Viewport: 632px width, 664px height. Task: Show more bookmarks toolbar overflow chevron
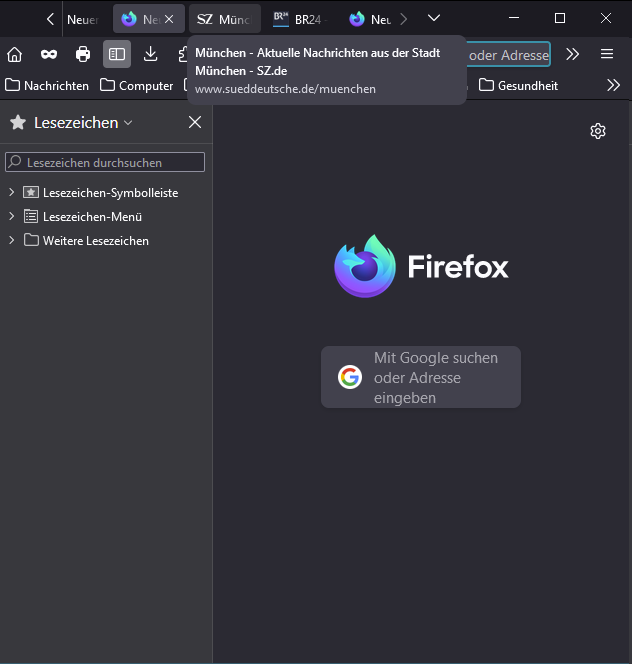click(x=614, y=85)
